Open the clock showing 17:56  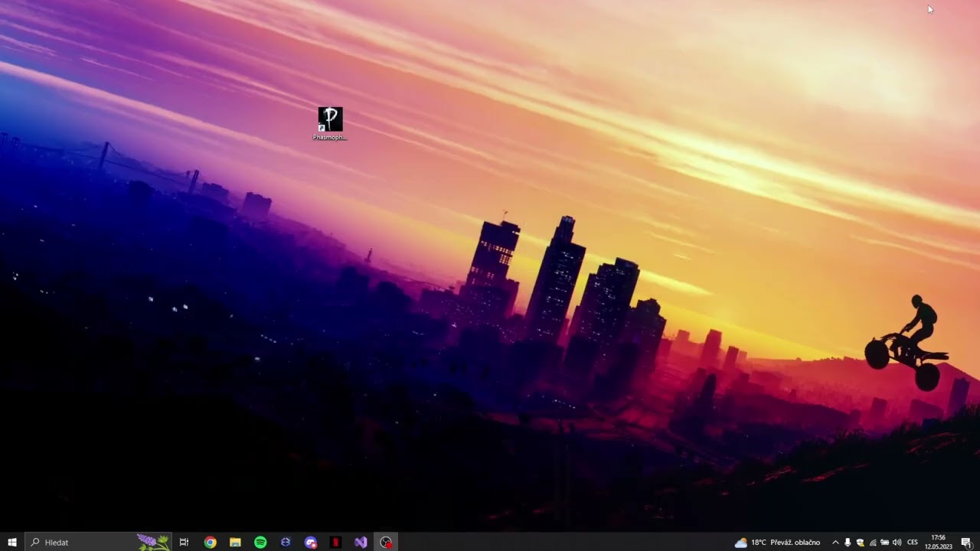pos(937,542)
